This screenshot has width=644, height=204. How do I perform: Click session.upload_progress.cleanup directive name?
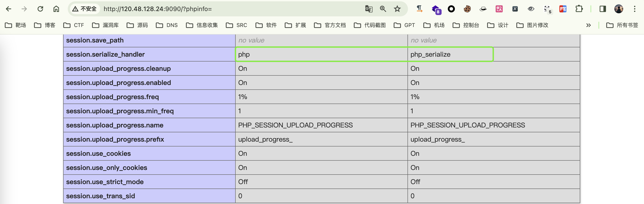pos(118,68)
